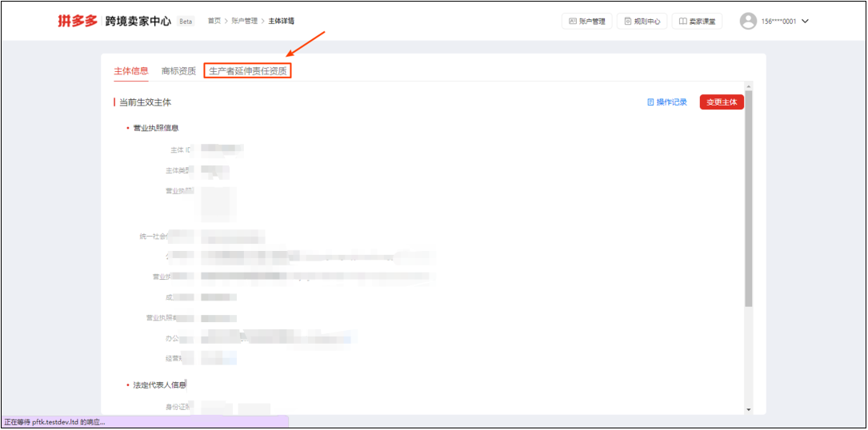
Task: Expand the account dropdown chevron
Action: (x=805, y=22)
